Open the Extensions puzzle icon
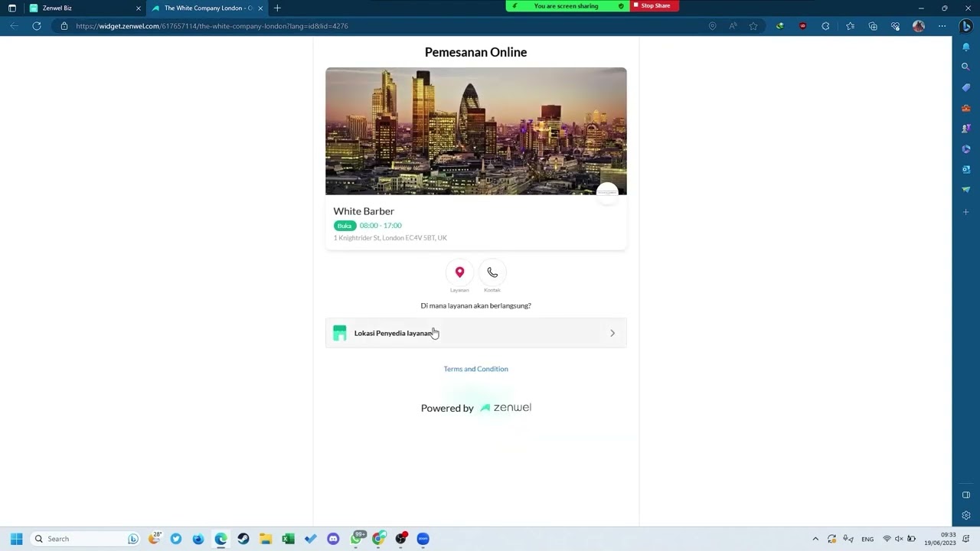The height and width of the screenshot is (551, 980). point(825,26)
